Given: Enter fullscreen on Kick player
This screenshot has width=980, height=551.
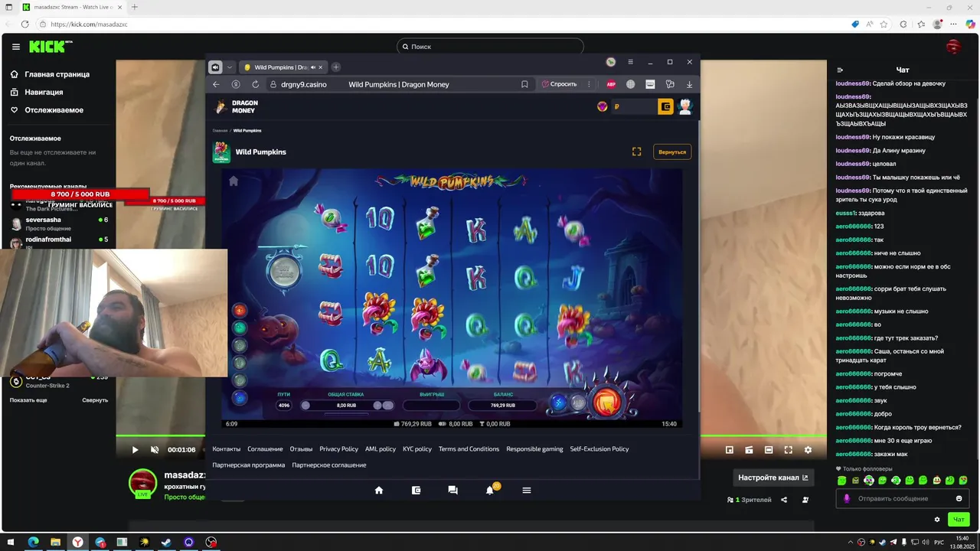Looking at the screenshot, I should click(788, 450).
